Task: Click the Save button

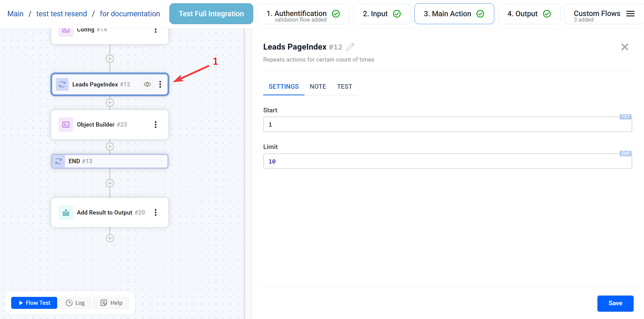Action: pos(615,303)
